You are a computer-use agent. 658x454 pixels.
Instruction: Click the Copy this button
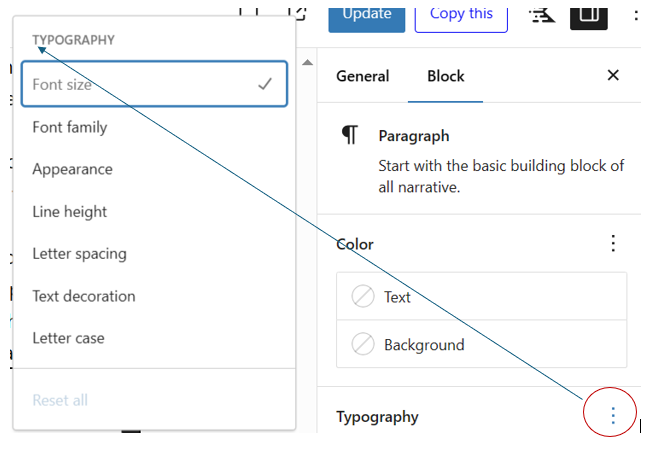tap(461, 14)
